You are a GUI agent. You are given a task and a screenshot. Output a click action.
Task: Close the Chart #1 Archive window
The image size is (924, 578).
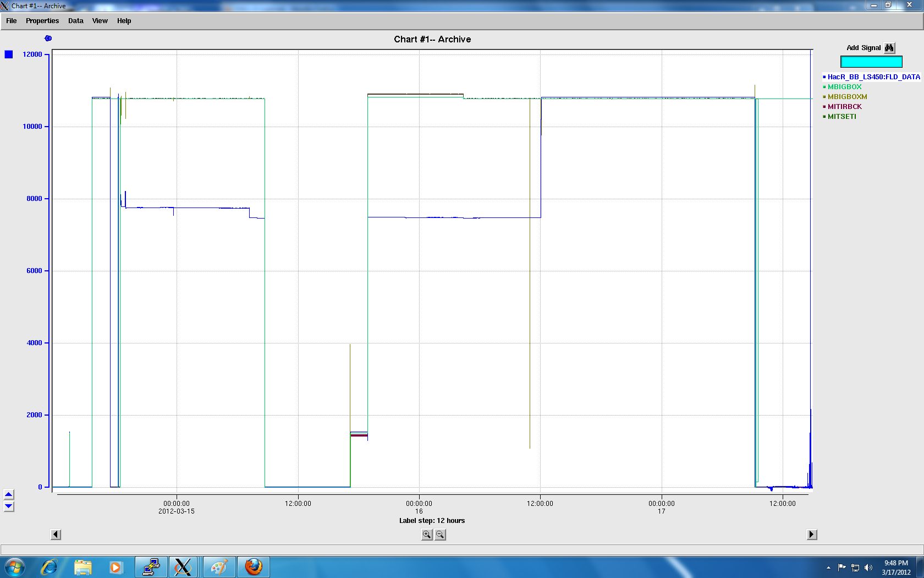909,5
